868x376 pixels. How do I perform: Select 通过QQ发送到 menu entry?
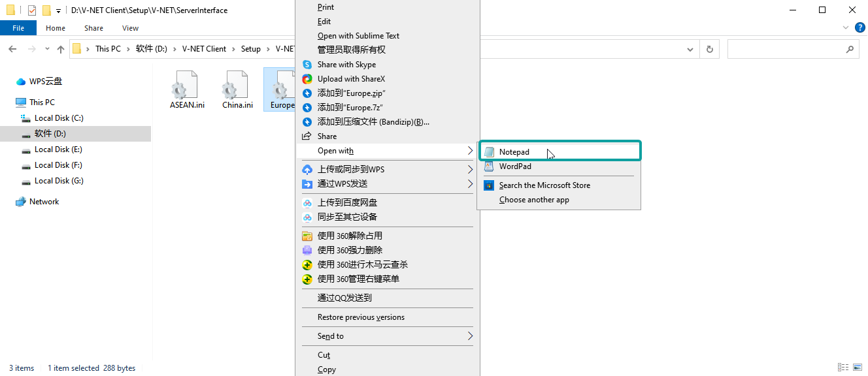[x=344, y=298]
